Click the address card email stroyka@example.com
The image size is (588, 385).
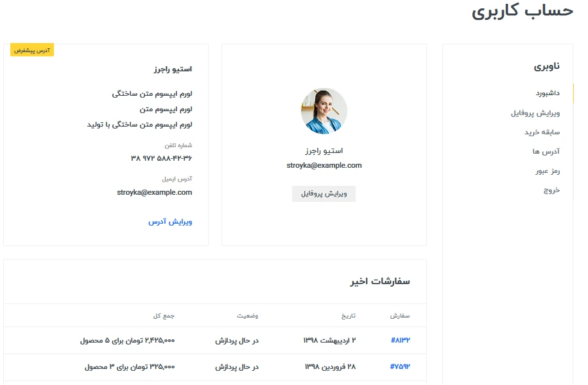[x=155, y=192]
